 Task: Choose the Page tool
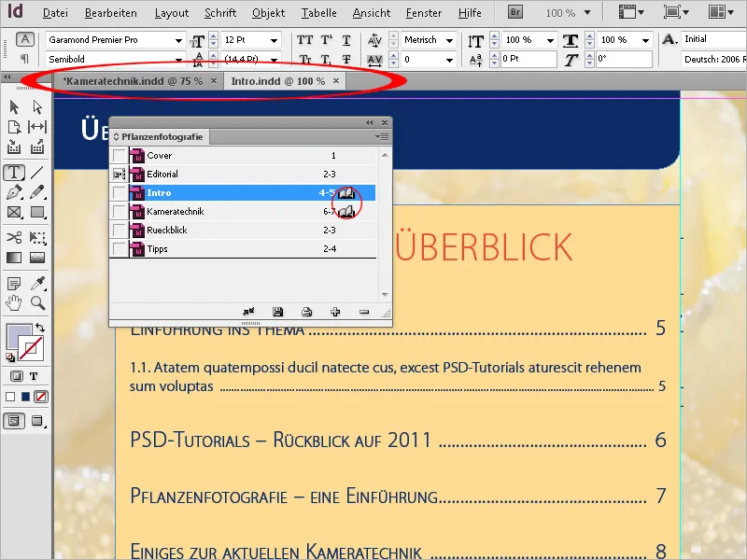point(14,127)
